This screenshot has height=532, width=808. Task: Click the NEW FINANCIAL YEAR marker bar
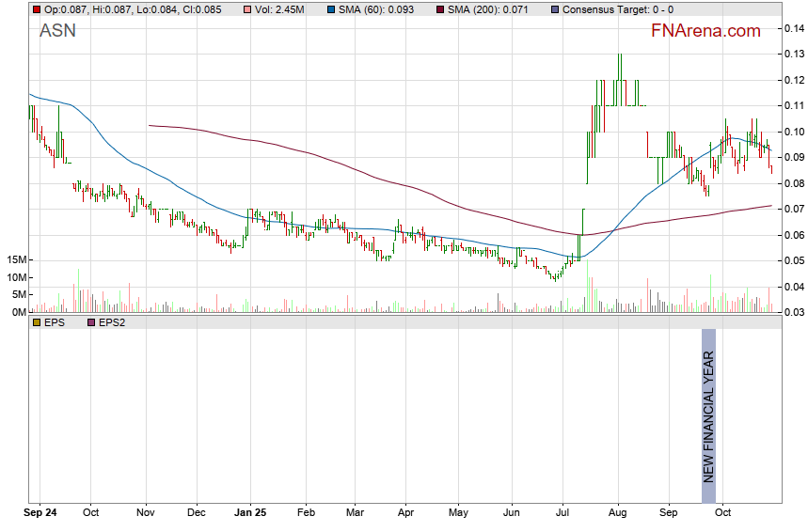click(709, 416)
